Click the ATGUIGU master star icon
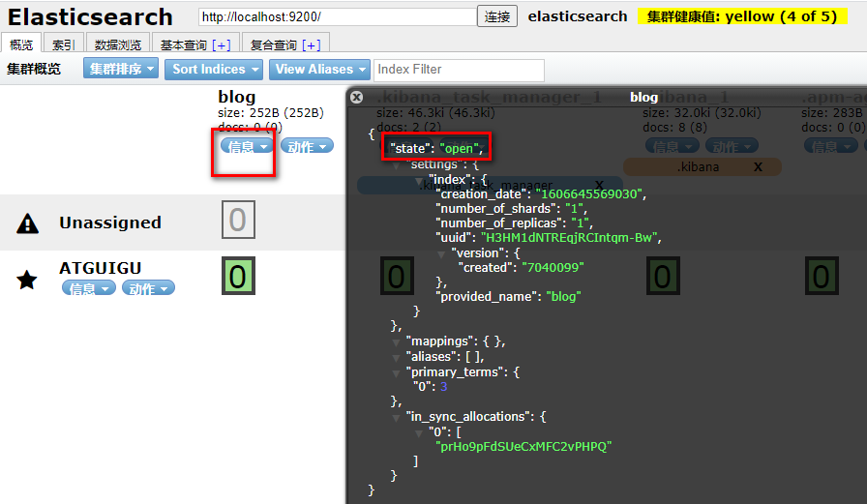 pyautogui.click(x=26, y=281)
